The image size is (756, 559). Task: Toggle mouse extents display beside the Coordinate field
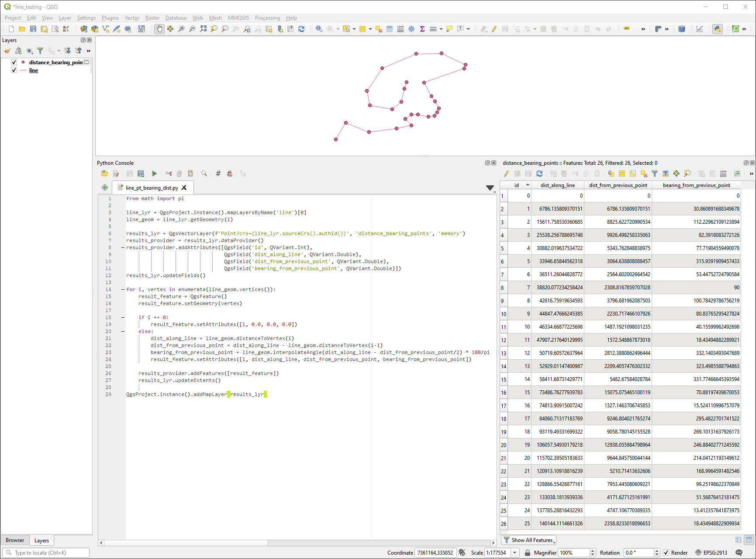pos(462,553)
